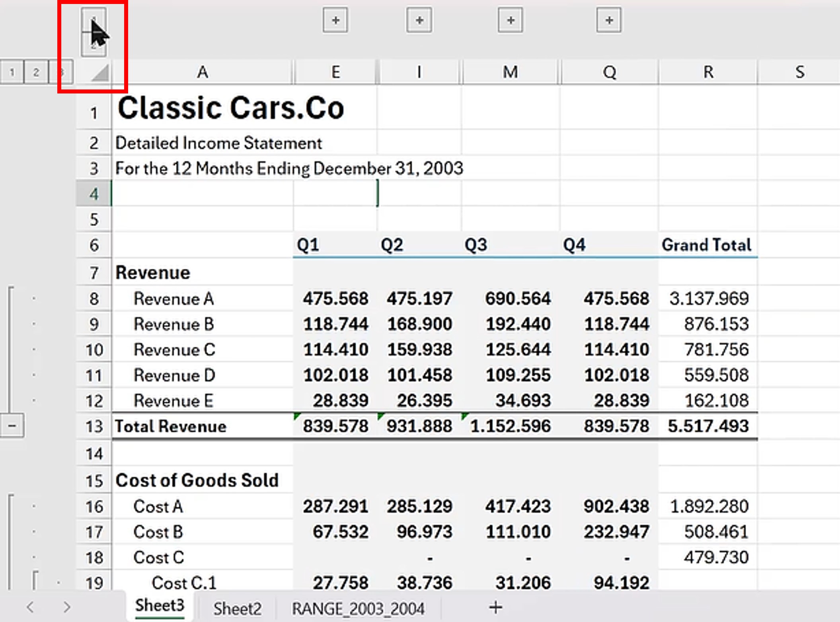
Task: Click row outline level 1 button
Action: (x=12, y=72)
